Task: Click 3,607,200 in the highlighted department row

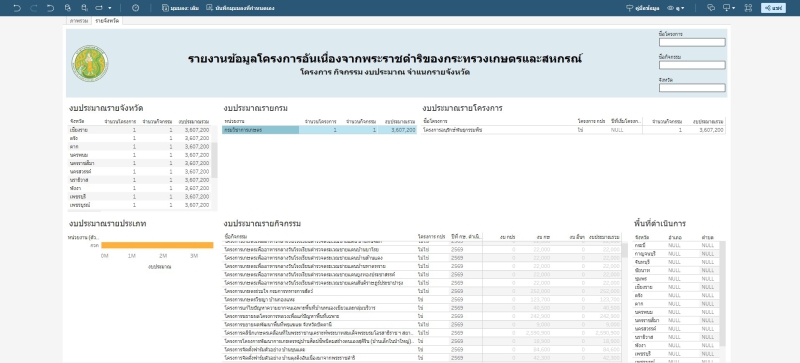Action: (403, 130)
